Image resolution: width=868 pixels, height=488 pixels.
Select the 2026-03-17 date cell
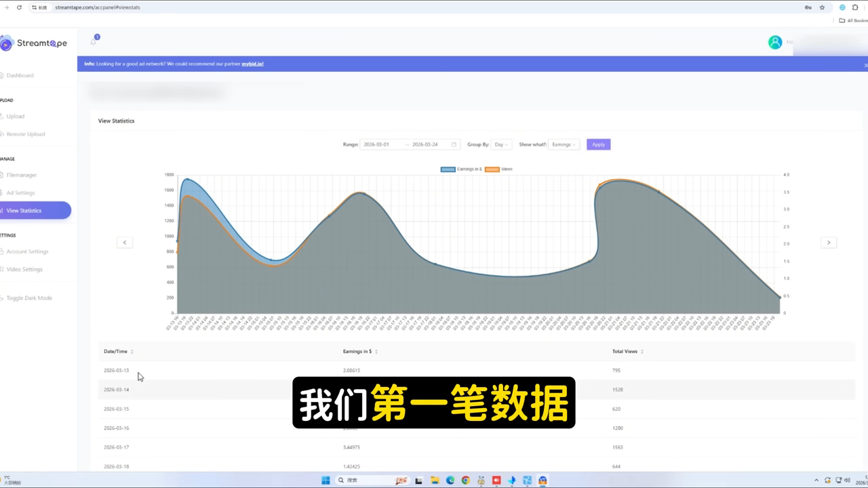(x=116, y=447)
